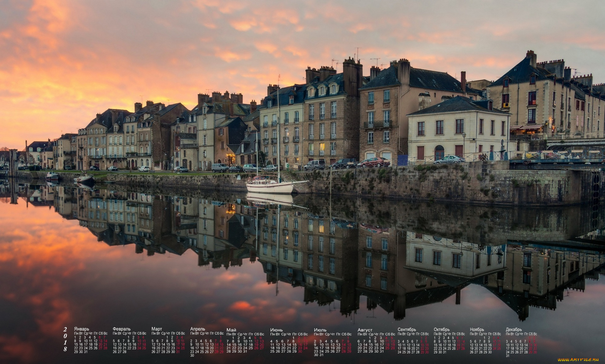Click the red car parked on the quay
This screenshot has height=364, width=605.
373,162
